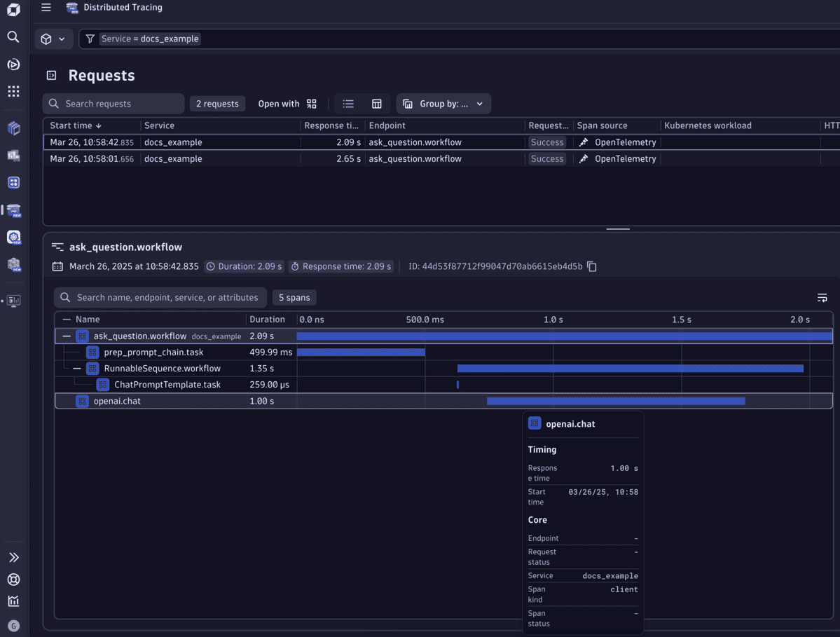
Task: Open the Kubernetes monitoring icon in the sidebar
Action: pyautogui.click(x=13, y=238)
